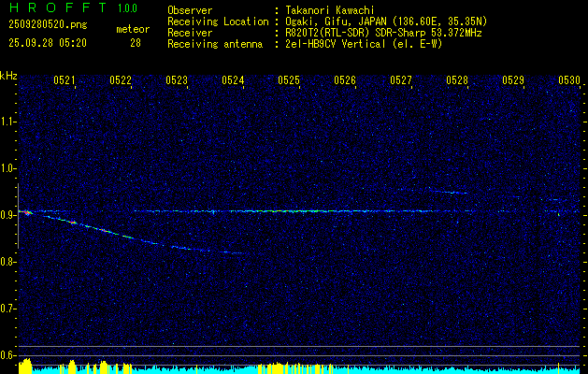588x374 pixels.
Task: Click the kHz axis unit label
Action: pyautogui.click(x=8, y=75)
